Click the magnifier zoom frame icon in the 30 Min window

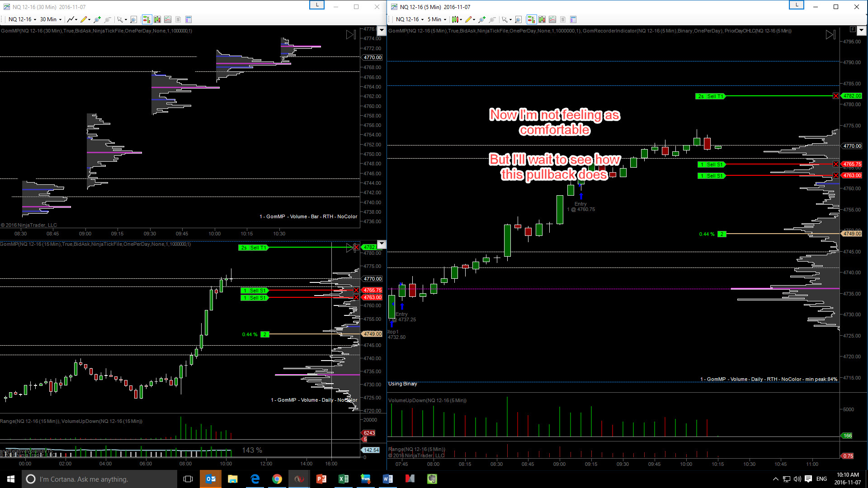pos(133,19)
